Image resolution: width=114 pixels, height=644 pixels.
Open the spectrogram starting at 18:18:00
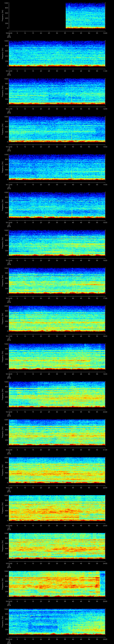click(57, 357)
